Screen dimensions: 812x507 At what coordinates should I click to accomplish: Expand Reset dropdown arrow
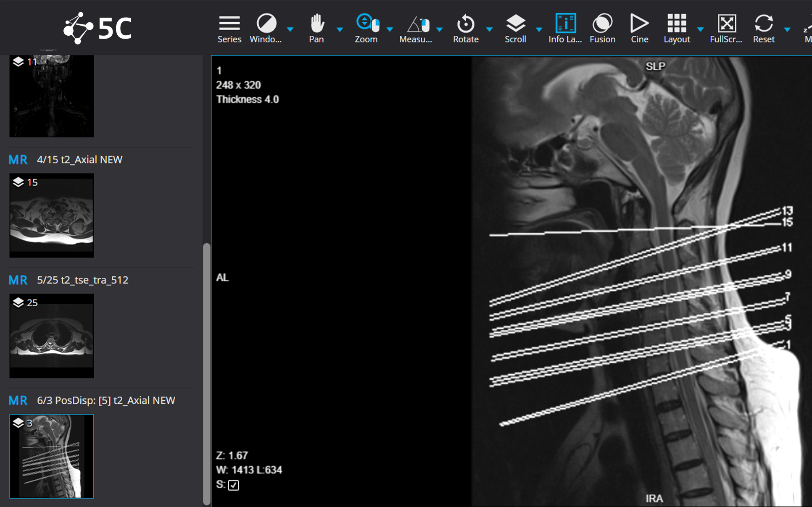tap(787, 29)
